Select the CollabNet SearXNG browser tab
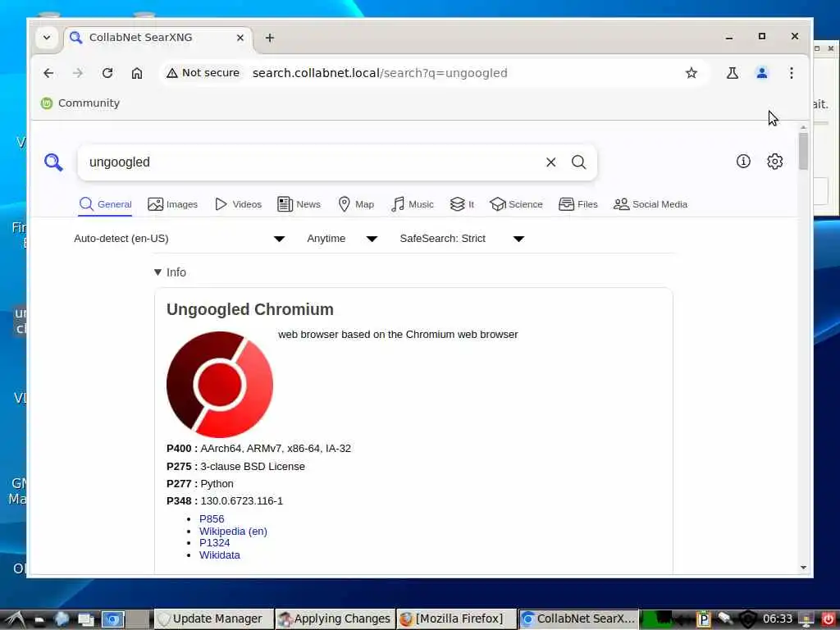 point(158,38)
